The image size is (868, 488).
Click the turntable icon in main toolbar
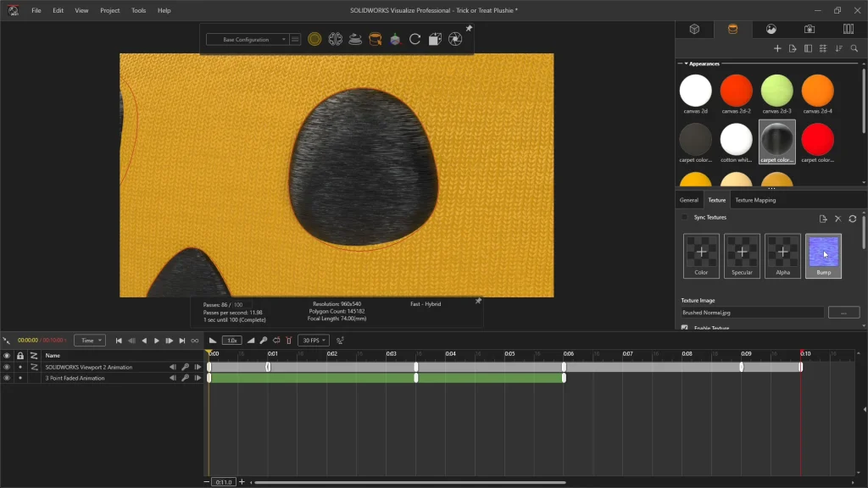tap(355, 39)
